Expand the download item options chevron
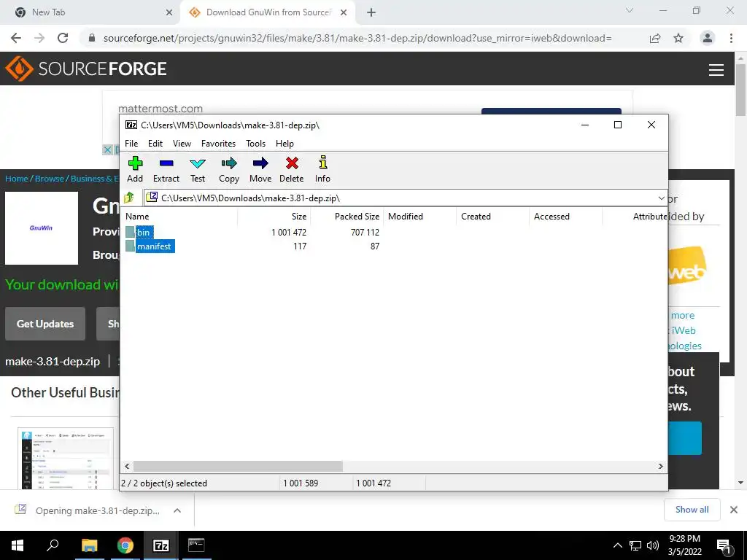 coord(177,510)
